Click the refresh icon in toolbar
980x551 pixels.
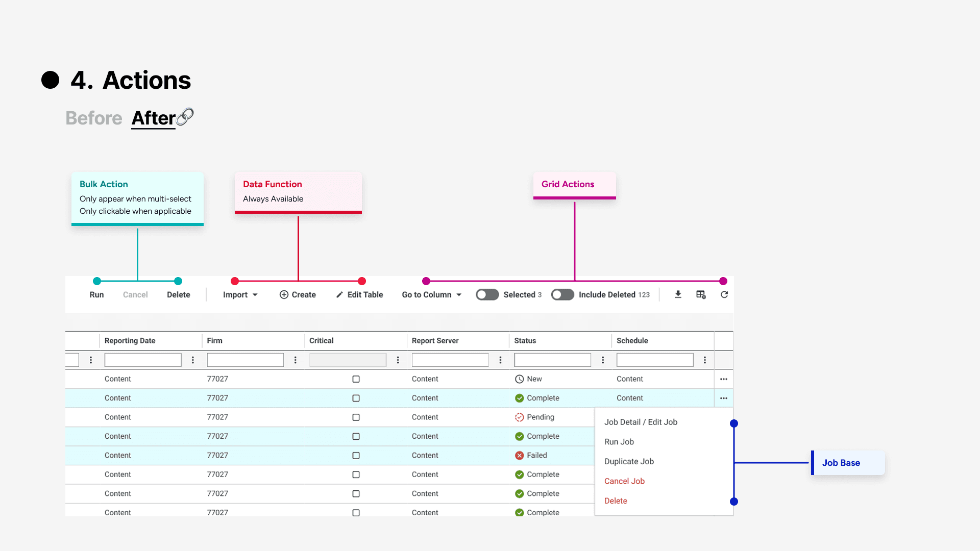pyautogui.click(x=724, y=294)
